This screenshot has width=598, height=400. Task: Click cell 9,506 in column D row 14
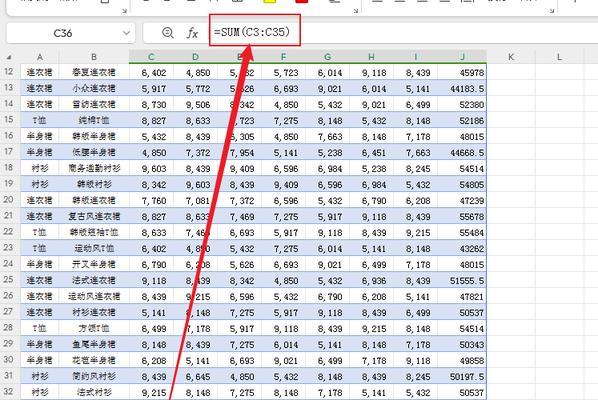[195, 104]
